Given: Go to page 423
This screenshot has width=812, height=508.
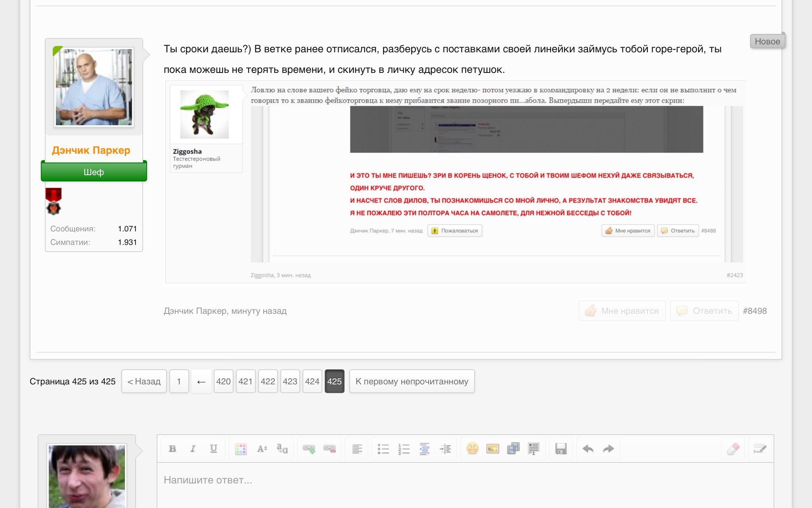Looking at the screenshot, I should 290,381.
